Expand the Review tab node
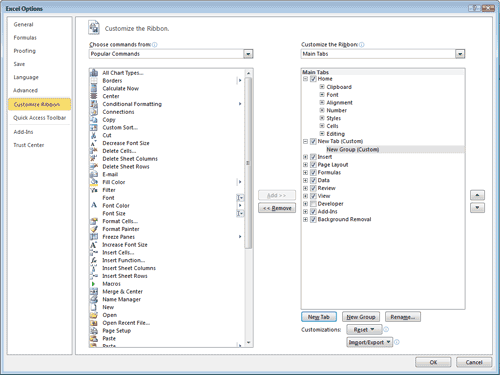 pos(305,188)
